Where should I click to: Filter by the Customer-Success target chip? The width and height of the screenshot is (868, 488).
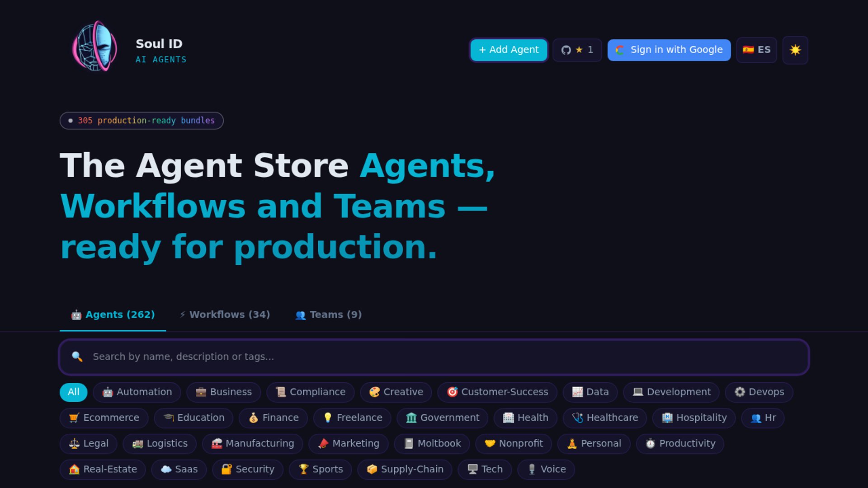497,392
